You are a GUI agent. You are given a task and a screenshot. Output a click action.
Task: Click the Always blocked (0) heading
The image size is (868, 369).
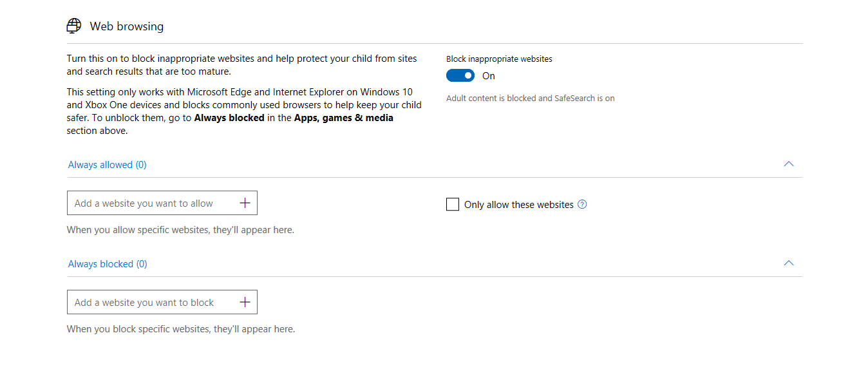(x=108, y=264)
